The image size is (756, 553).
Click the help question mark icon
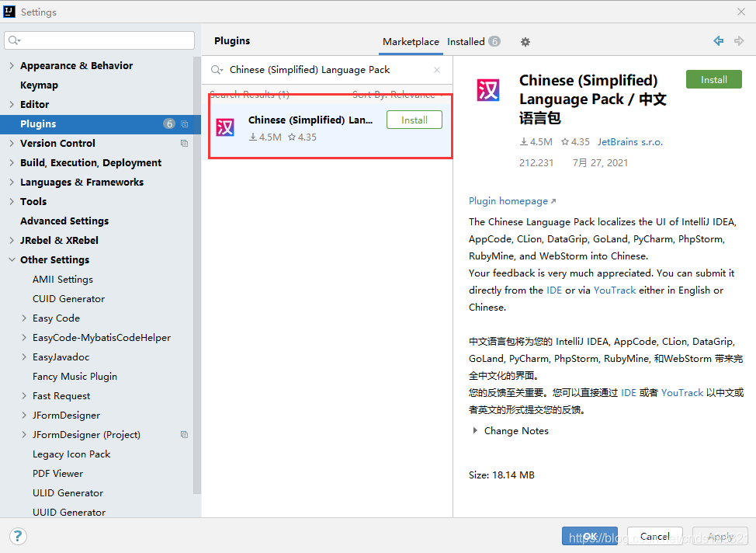[18, 536]
